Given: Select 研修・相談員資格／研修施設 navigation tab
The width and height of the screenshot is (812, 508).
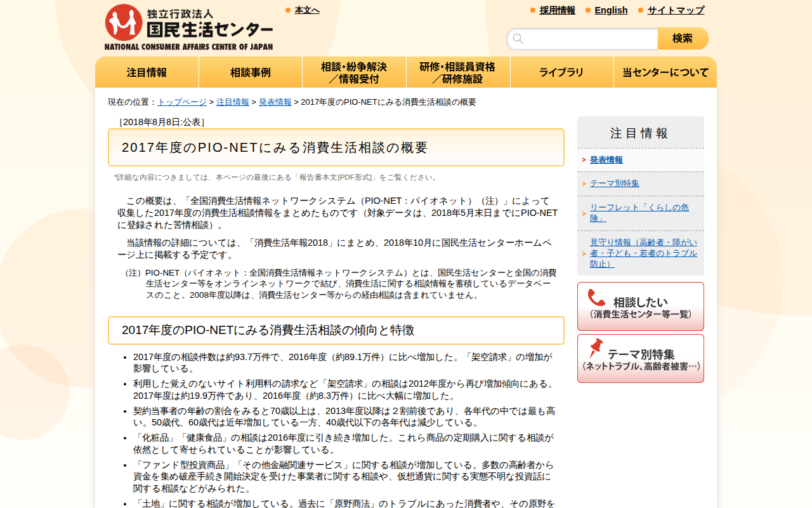Looking at the screenshot, I should (458, 72).
